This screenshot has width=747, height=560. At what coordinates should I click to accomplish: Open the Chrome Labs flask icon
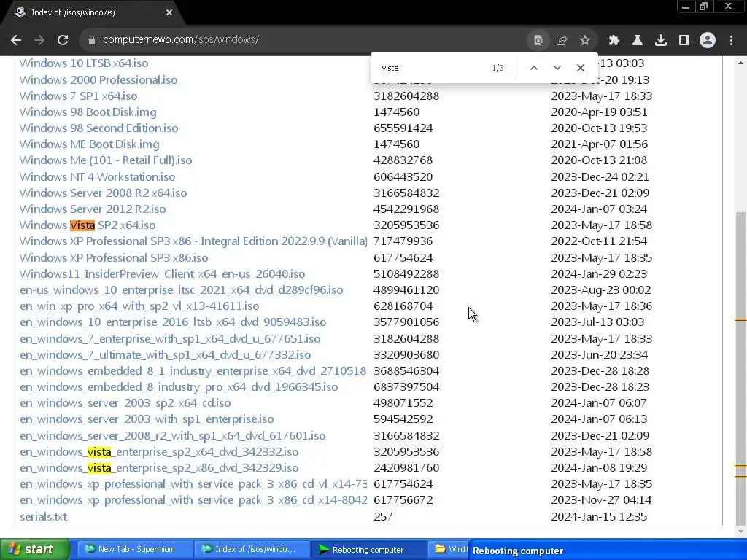638,41
